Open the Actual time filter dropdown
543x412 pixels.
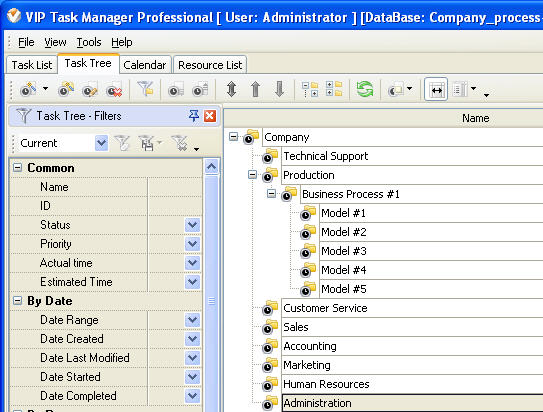click(x=192, y=263)
